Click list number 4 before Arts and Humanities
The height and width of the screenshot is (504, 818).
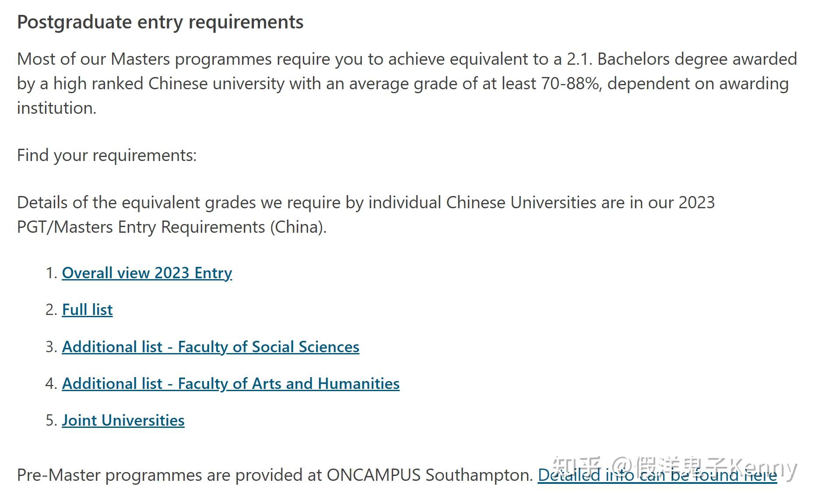[51, 384]
